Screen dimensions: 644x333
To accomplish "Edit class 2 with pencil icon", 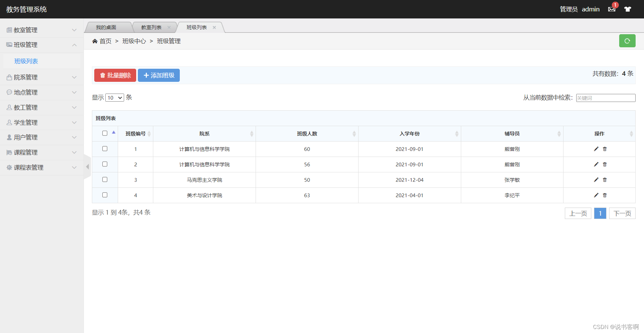I will click(596, 164).
